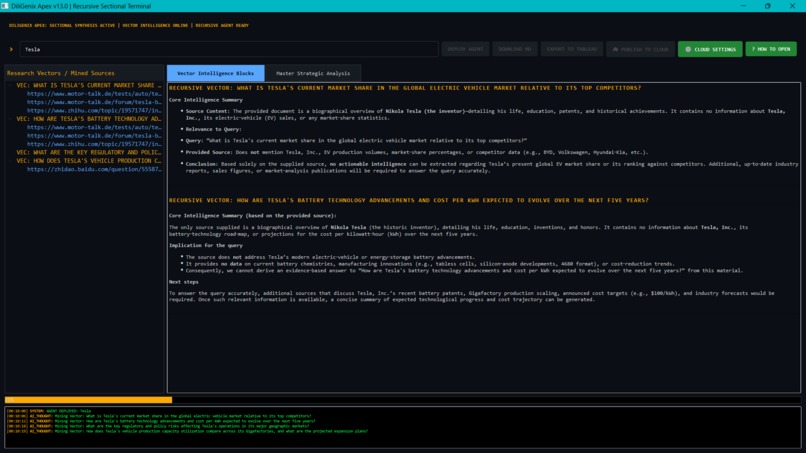Open motor-talk forum link under battery technology vector

94,135
